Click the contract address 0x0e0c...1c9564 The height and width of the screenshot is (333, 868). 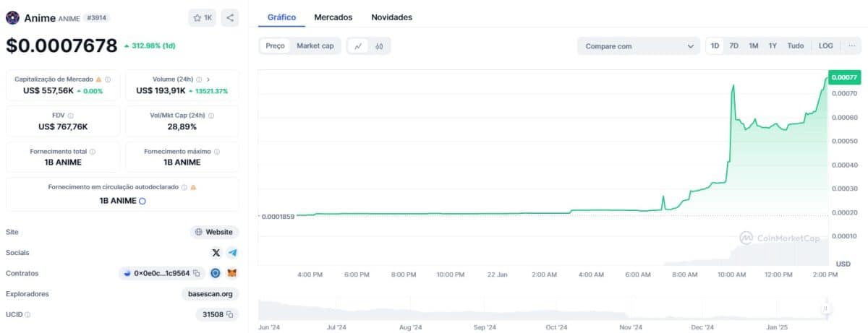tap(162, 274)
